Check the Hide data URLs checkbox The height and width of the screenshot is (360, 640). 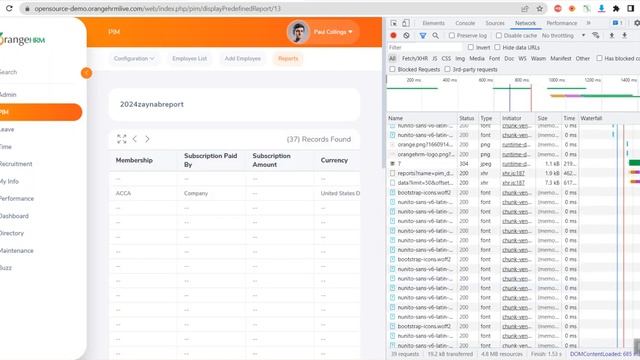(x=498, y=47)
